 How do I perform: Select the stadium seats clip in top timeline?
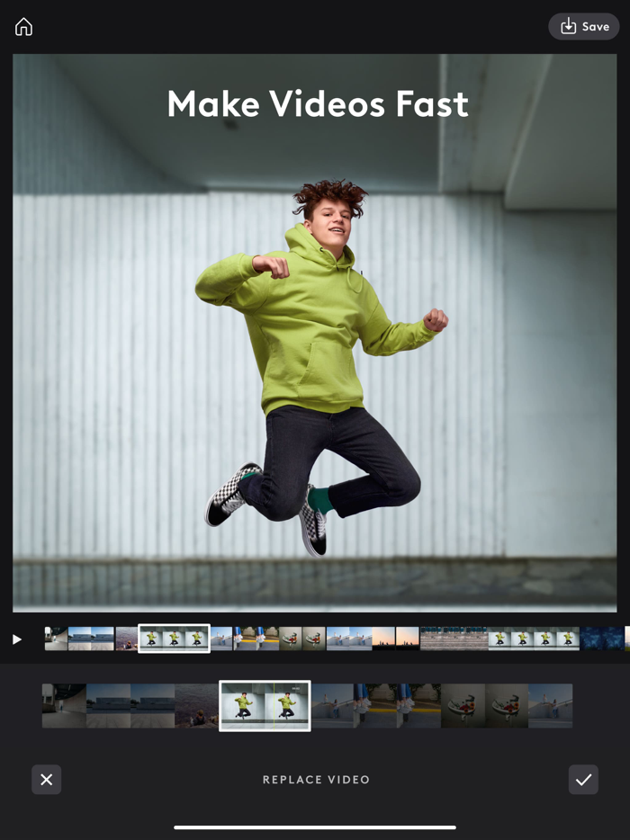(454, 639)
